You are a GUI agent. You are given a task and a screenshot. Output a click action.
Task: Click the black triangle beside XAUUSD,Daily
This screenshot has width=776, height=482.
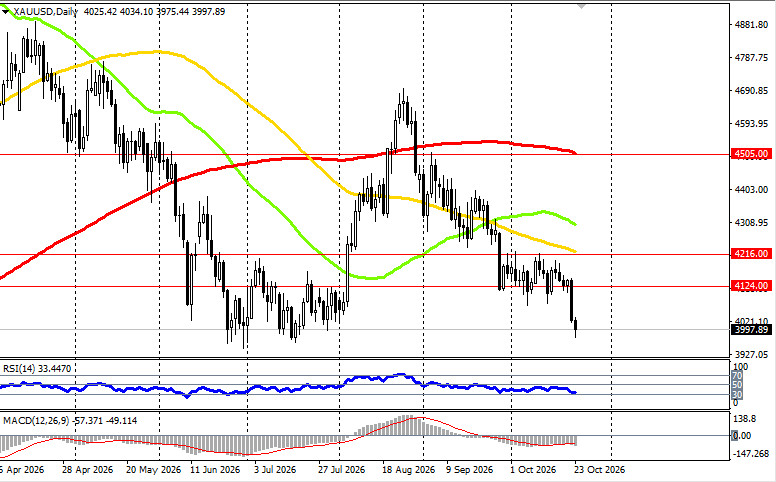pyautogui.click(x=5, y=11)
